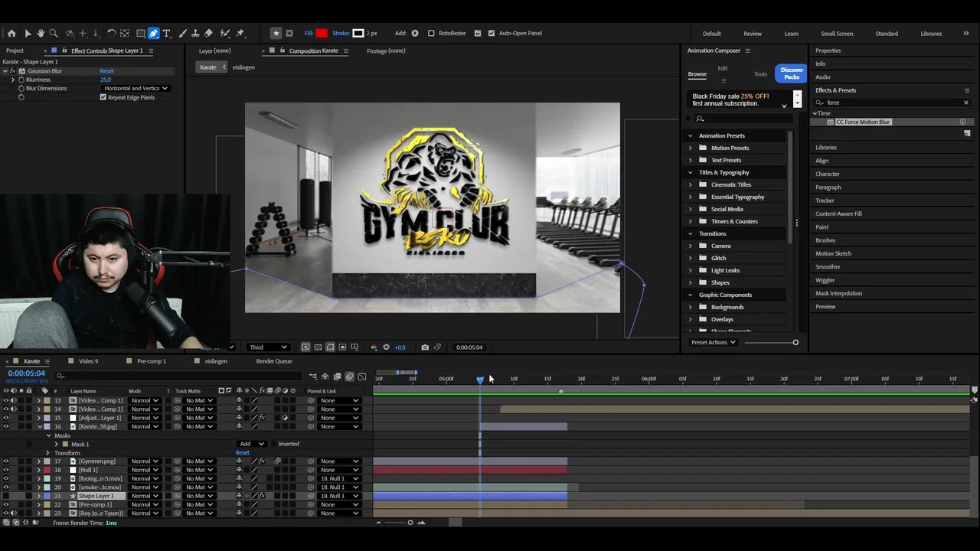Toggle the Inverted checkbox for Mask 1
Image resolution: width=980 pixels, height=551 pixels.
coord(273,444)
